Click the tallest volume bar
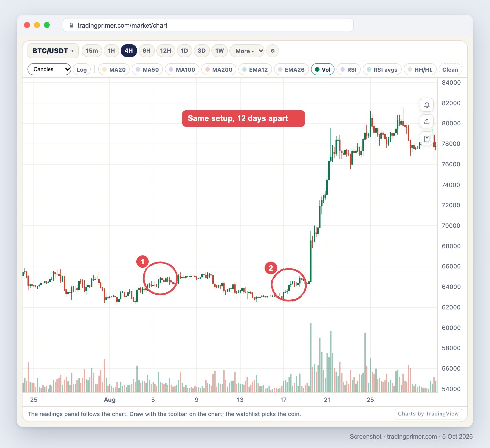This screenshot has width=490, height=448. point(311,357)
